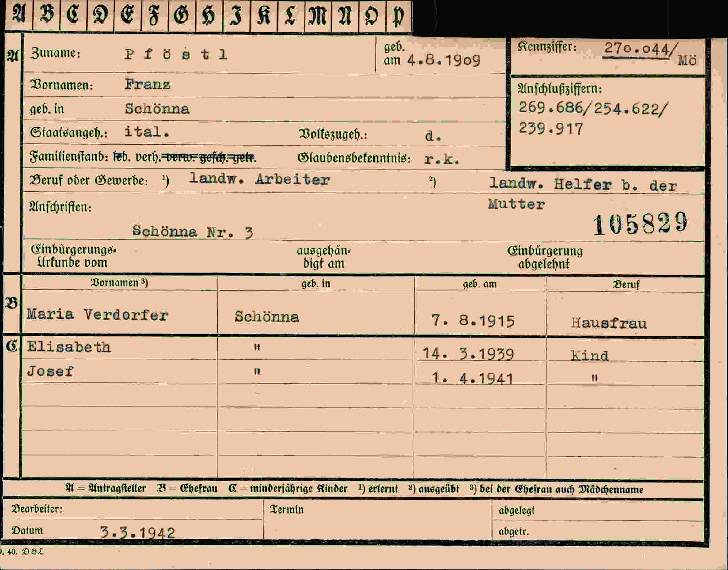Click the 'Termin' label
The height and width of the screenshot is (570, 728).
coord(287,510)
